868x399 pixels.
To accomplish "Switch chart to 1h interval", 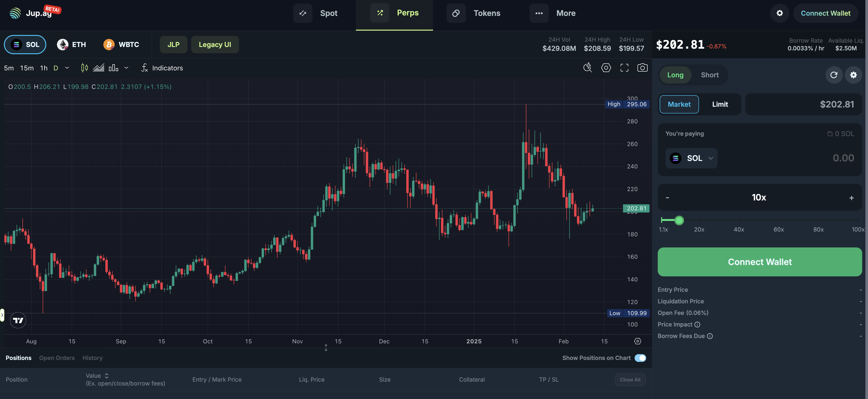I will 44,68.
